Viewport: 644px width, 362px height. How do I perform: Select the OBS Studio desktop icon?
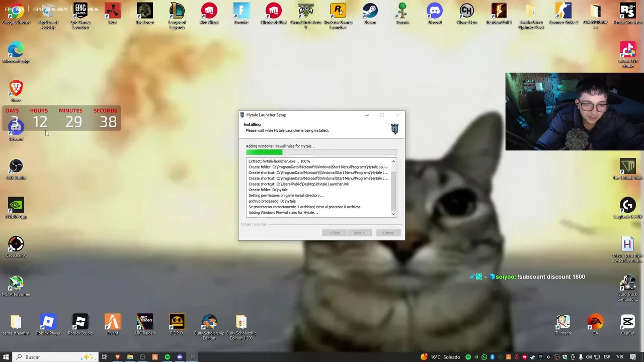point(16,169)
